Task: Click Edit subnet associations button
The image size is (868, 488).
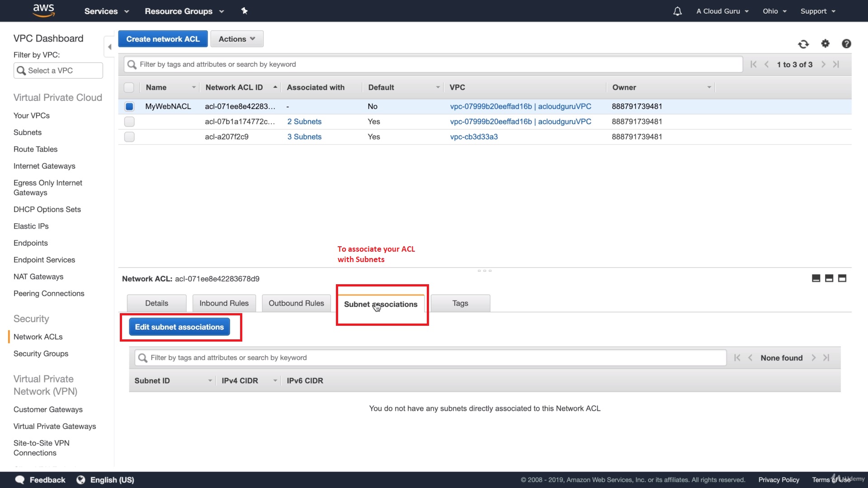Action: click(179, 327)
